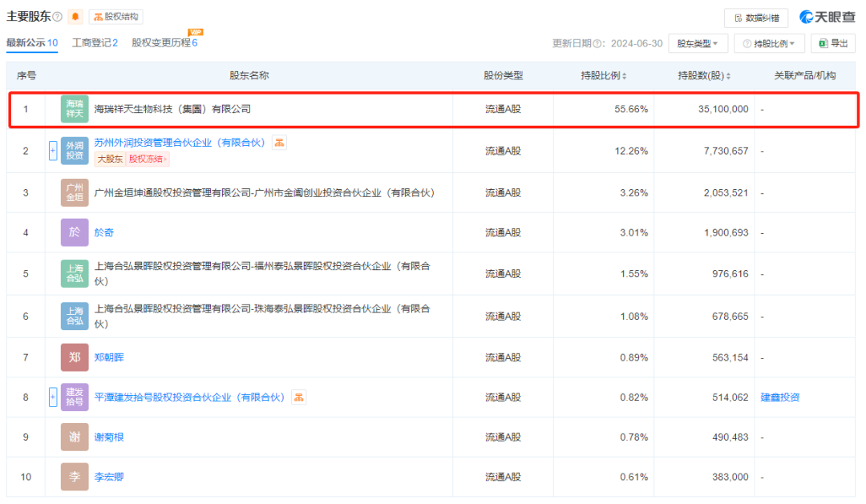866x504 pixels.
Task: Open equity chart icon for 平潭建发拾号
Action: coord(298,397)
